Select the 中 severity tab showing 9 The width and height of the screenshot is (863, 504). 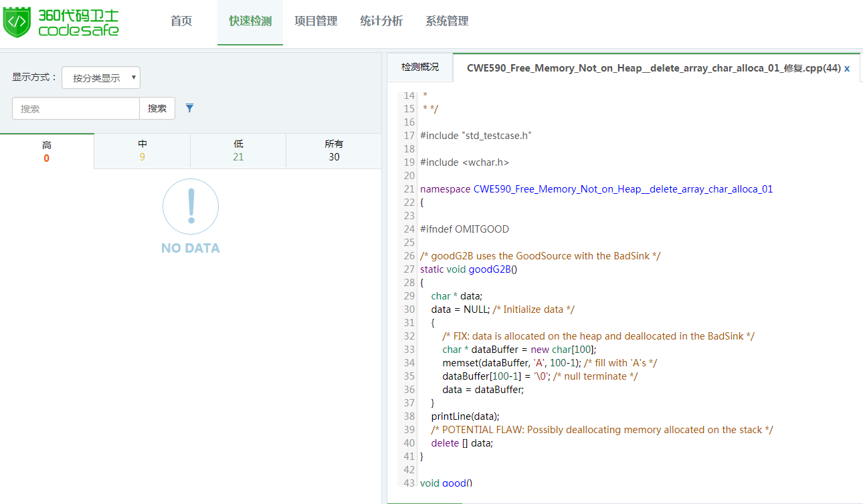point(142,151)
